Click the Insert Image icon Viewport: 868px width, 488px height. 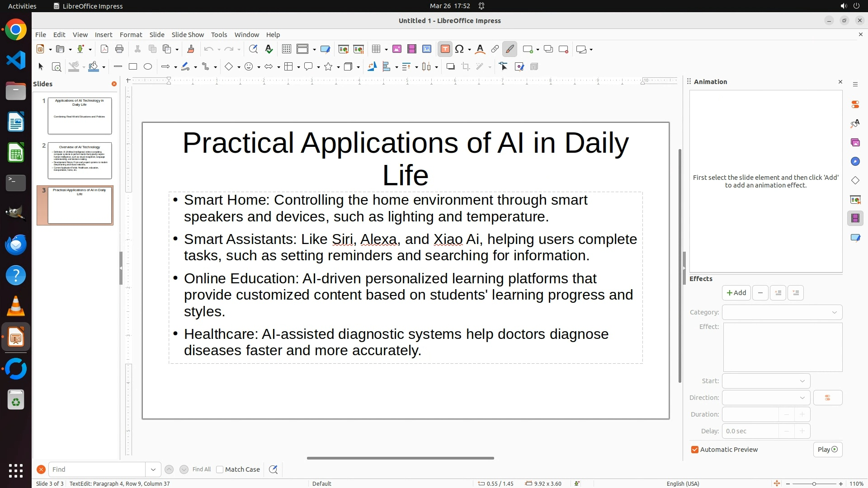point(397,49)
